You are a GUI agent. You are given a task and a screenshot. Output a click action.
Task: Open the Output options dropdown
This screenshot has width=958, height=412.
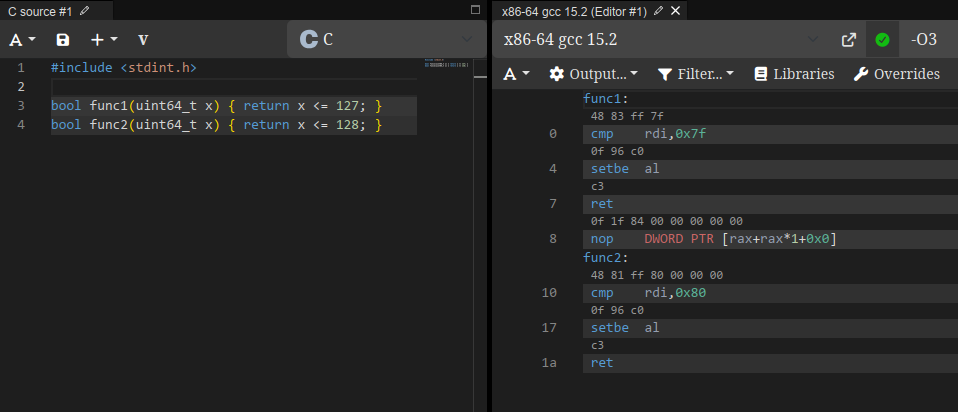coord(593,74)
